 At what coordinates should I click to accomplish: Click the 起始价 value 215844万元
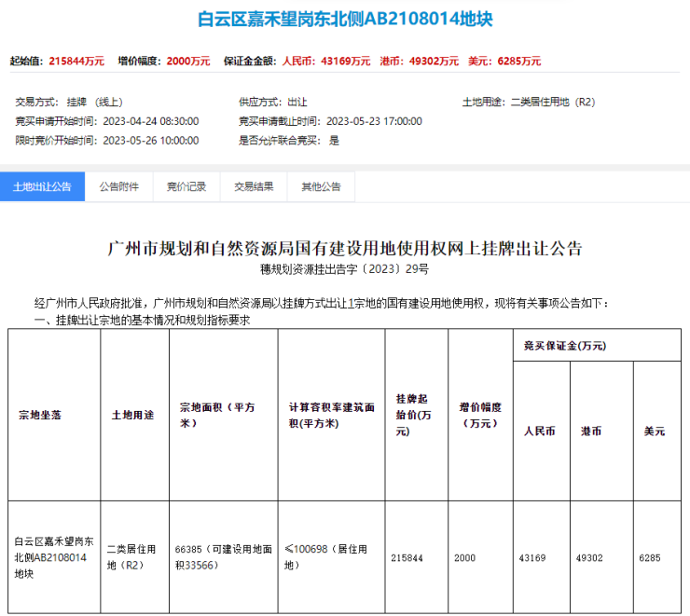pyautogui.click(x=76, y=62)
